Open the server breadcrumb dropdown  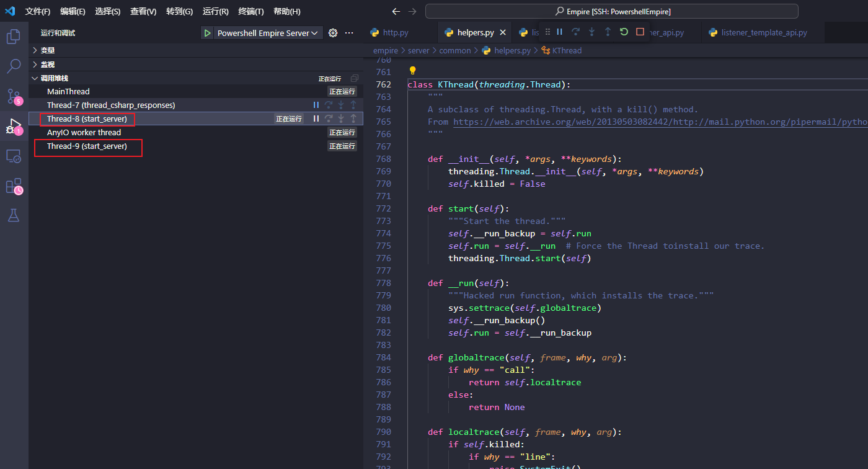[420, 50]
